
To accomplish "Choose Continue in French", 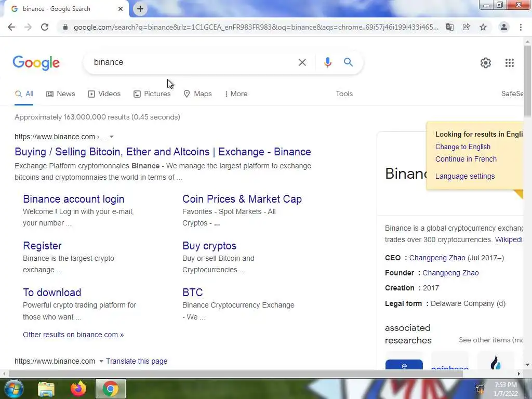I will [x=466, y=159].
